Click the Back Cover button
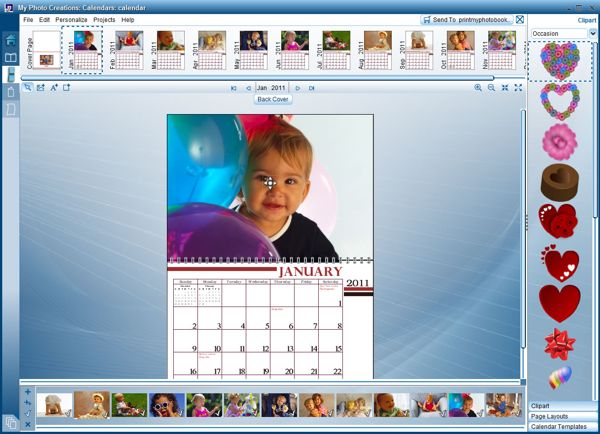Viewport: 600px width, 434px height. coord(272,100)
